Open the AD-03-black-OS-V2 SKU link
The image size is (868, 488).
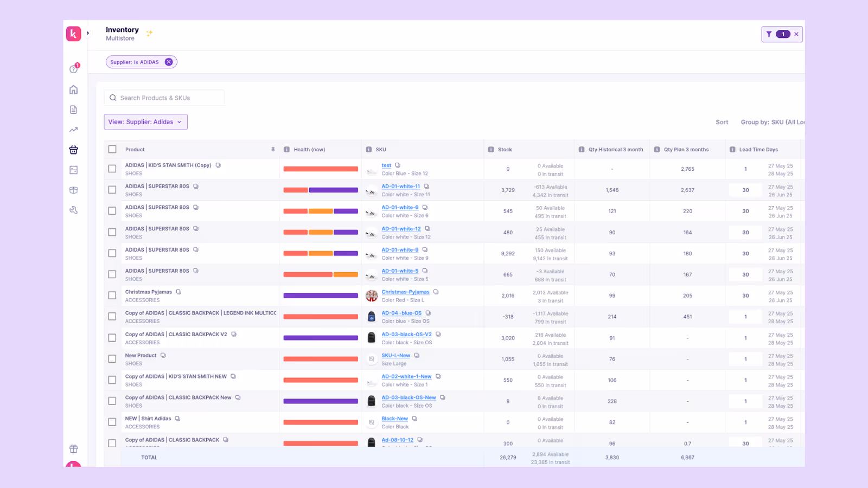407,335
